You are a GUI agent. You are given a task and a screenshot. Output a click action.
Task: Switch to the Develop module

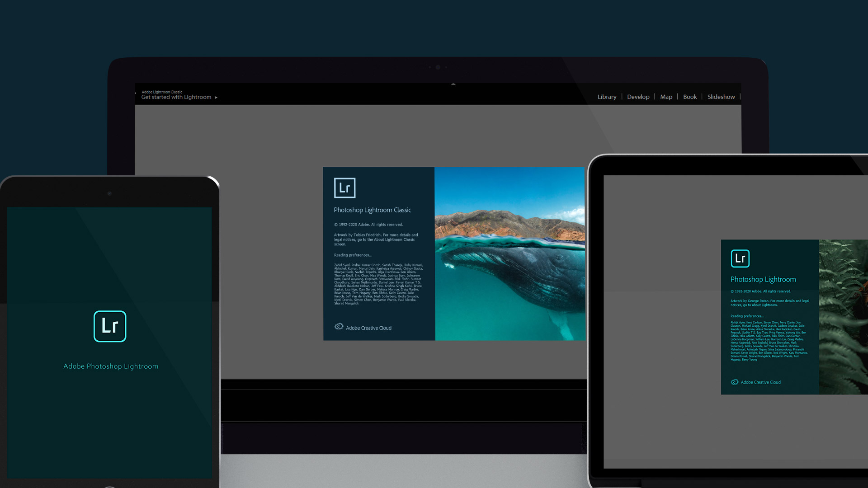[638, 97]
